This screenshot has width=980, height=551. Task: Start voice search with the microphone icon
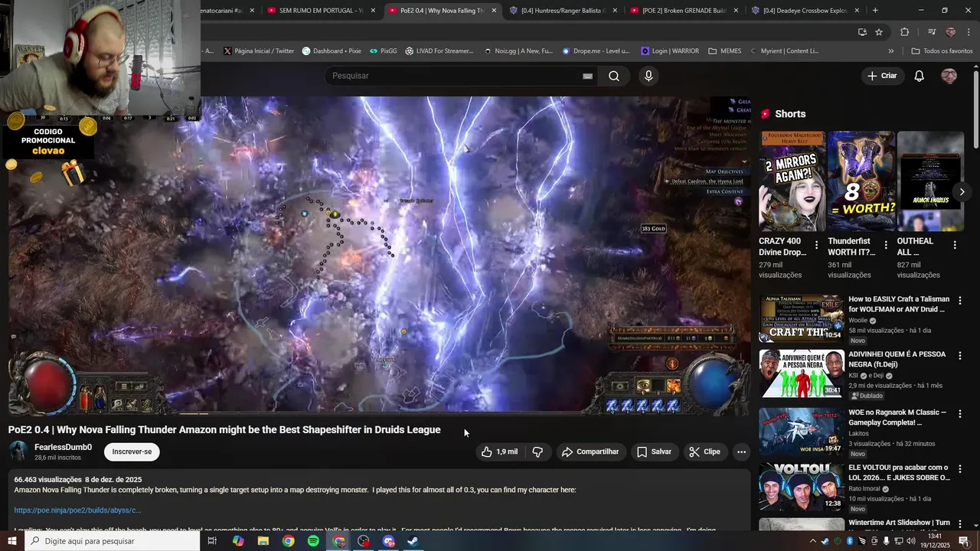click(648, 76)
